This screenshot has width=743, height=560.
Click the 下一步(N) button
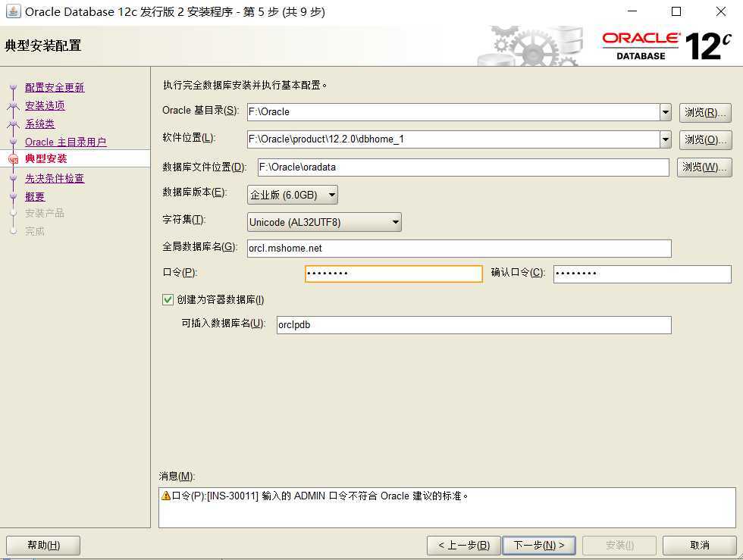(539, 546)
